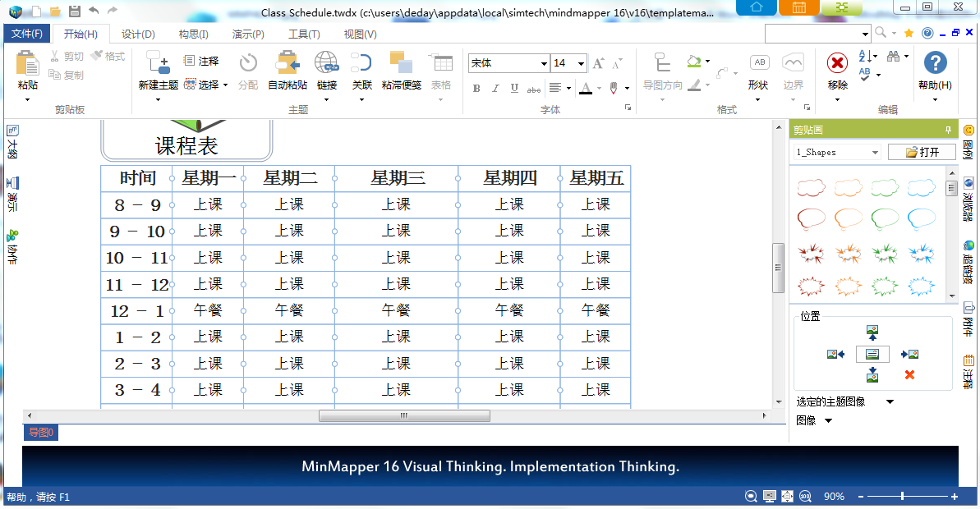Expand the font size 14 dropdown
The image size is (980, 509).
pos(581,63)
